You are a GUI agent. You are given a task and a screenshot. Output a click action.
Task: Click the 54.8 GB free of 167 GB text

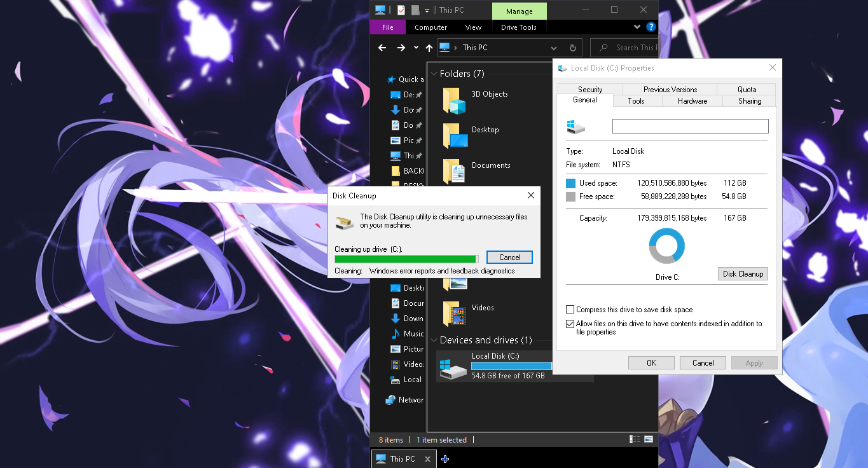pos(508,376)
